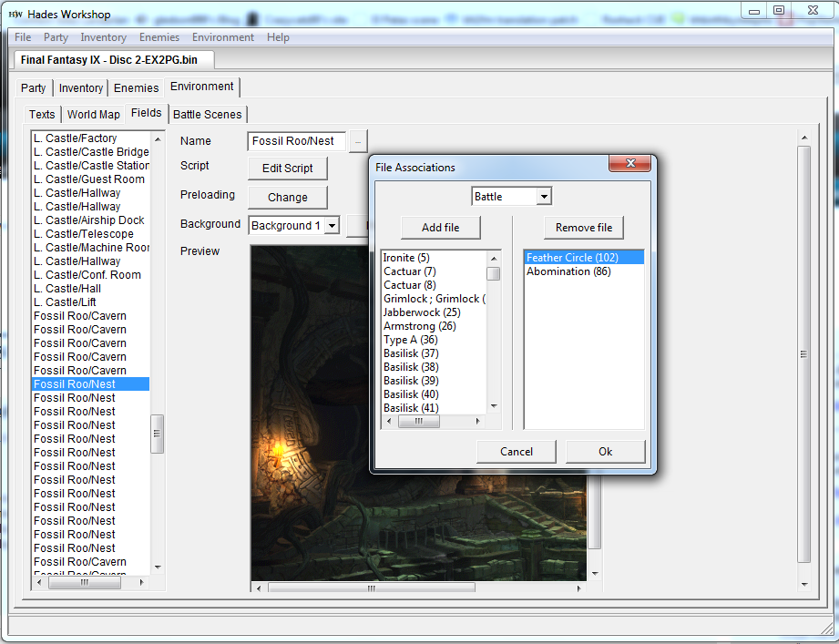Switch to the Enemies tab
Screen dimensions: 839x644
coord(136,87)
